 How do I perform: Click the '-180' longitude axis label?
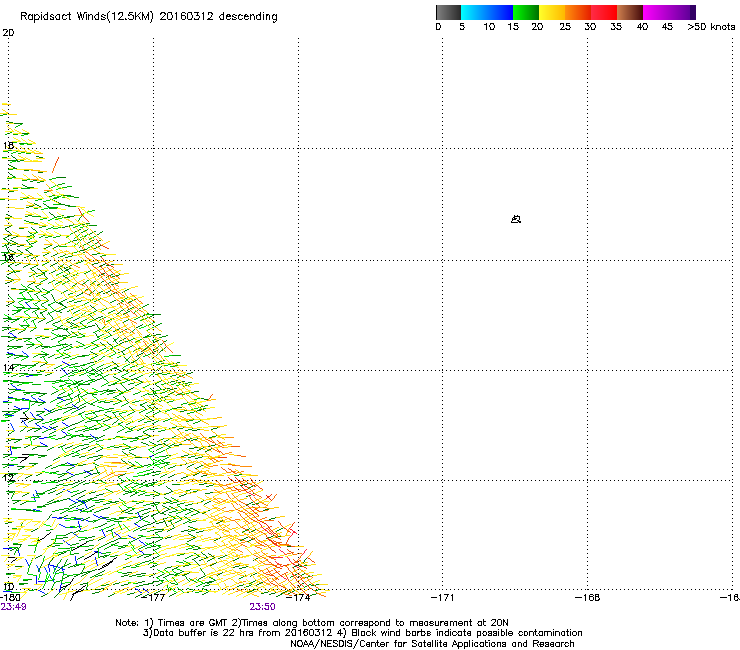click(x=10, y=598)
